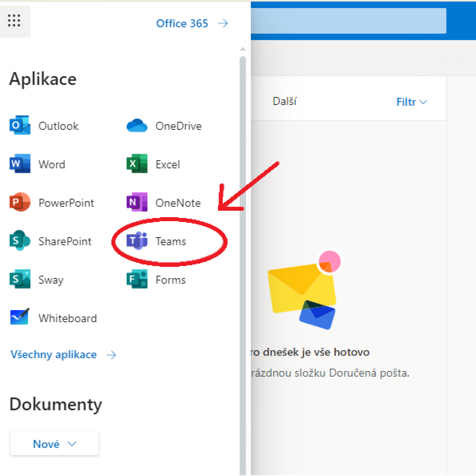Click the arrow next to Všechny aplikace
The height and width of the screenshot is (476, 476).
(111, 355)
